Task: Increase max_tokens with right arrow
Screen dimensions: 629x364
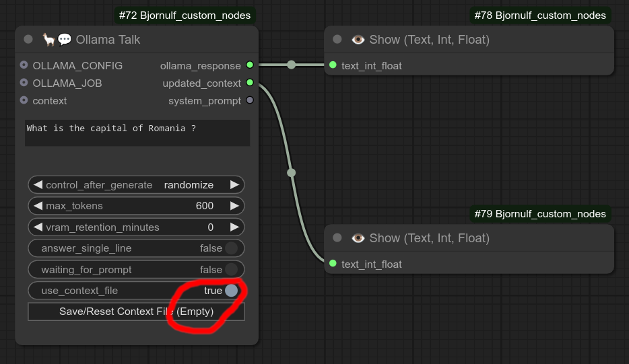Action: click(x=234, y=206)
